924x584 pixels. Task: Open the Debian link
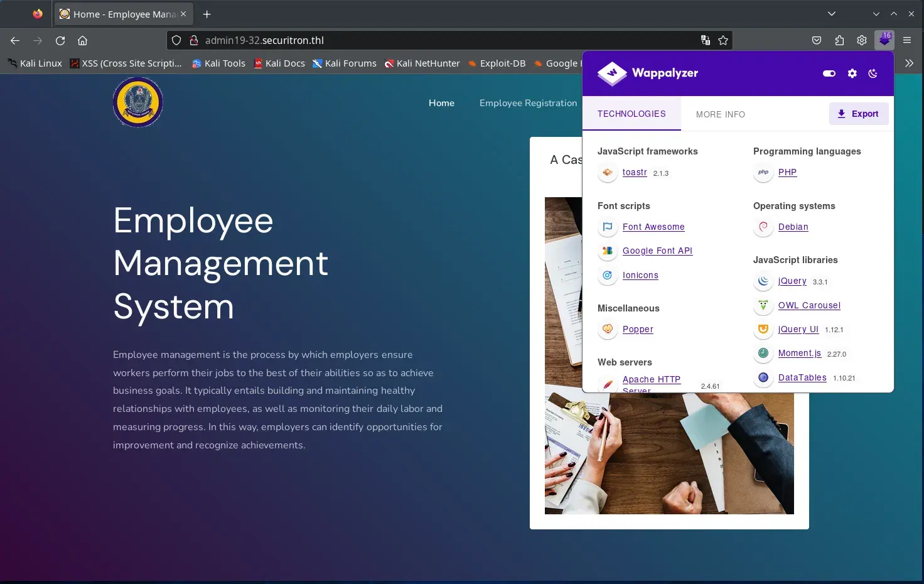[793, 227]
